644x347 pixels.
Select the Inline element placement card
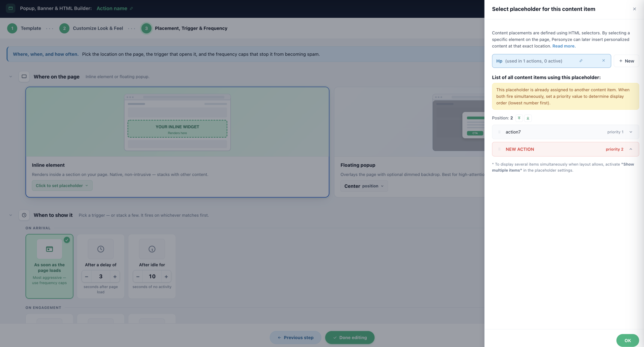click(177, 142)
